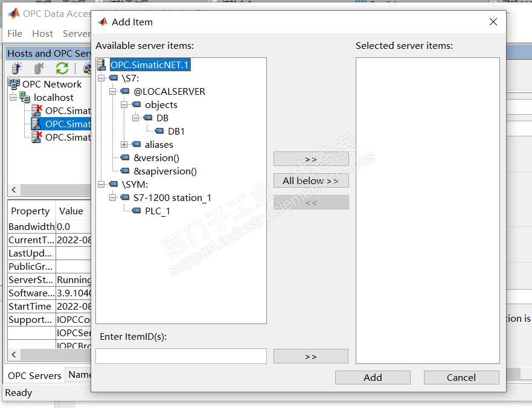Open the Host menu
This screenshot has width=532, height=408.
[x=42, y=34]
